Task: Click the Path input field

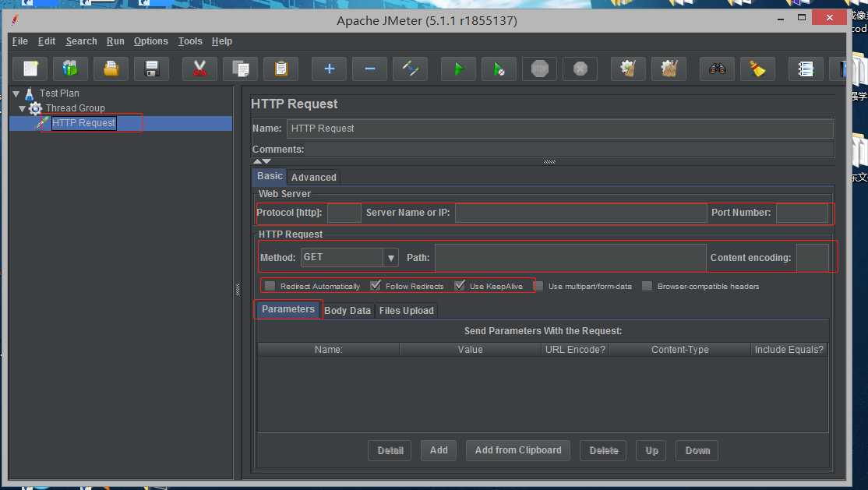Action: tap(570, 258)
